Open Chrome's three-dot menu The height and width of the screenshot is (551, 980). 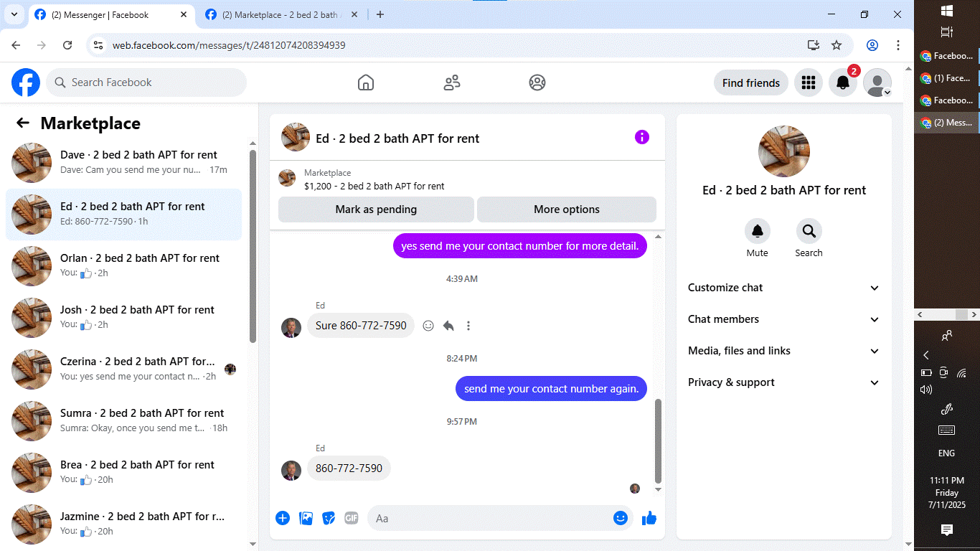(898, 45)
